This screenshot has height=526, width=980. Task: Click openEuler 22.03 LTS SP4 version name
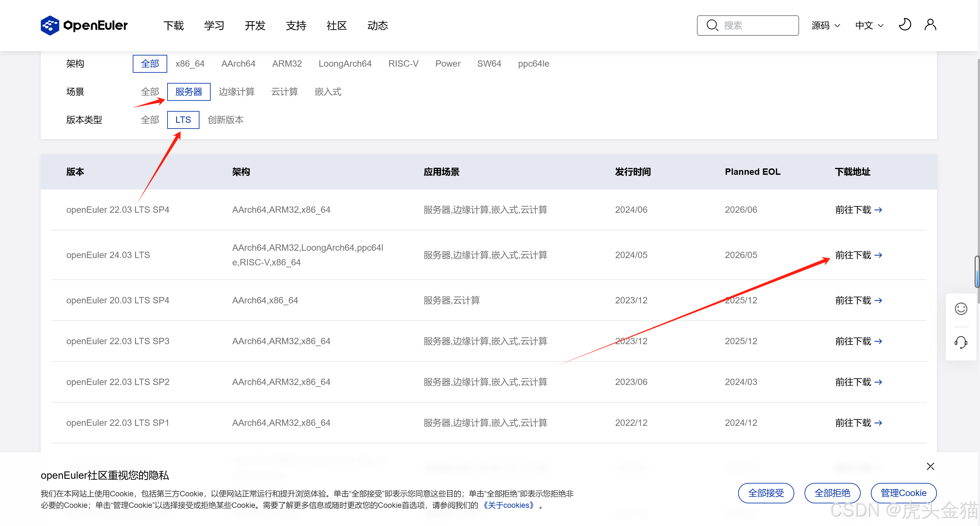coord(117,210)
